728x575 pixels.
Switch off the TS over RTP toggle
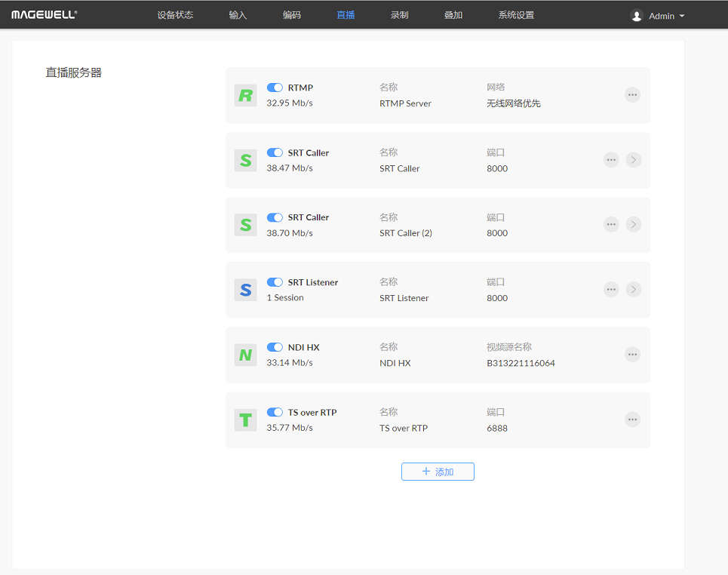click(275, 412)
